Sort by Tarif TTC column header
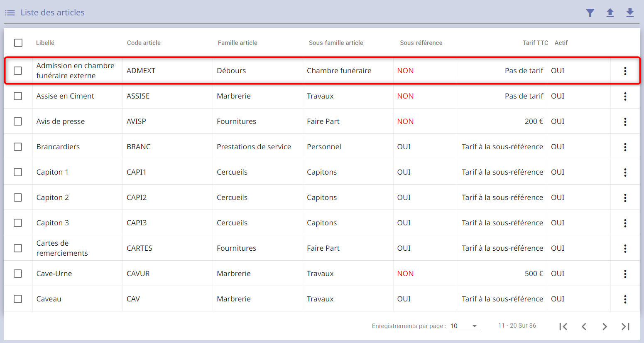Viewport: 644px width, 343px height. tap(535, 43)
